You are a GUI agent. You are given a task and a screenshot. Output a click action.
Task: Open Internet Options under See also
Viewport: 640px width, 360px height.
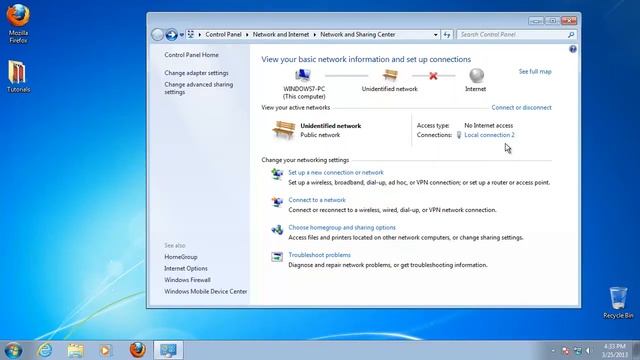(x=186, y=268)
